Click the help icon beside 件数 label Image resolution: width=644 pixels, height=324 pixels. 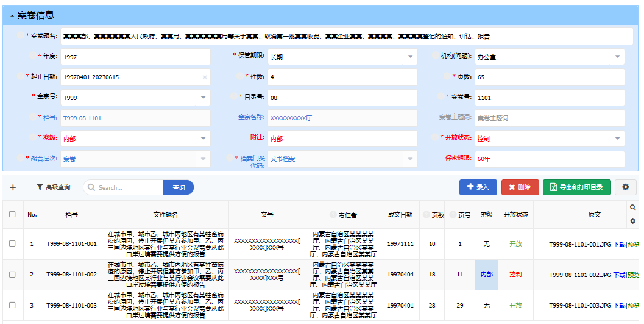point(240,76)
